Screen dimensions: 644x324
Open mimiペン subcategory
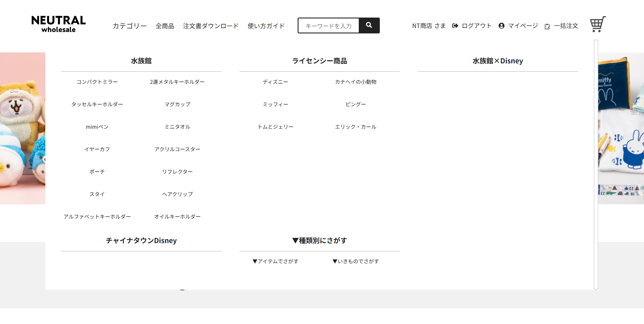[97, 127]
